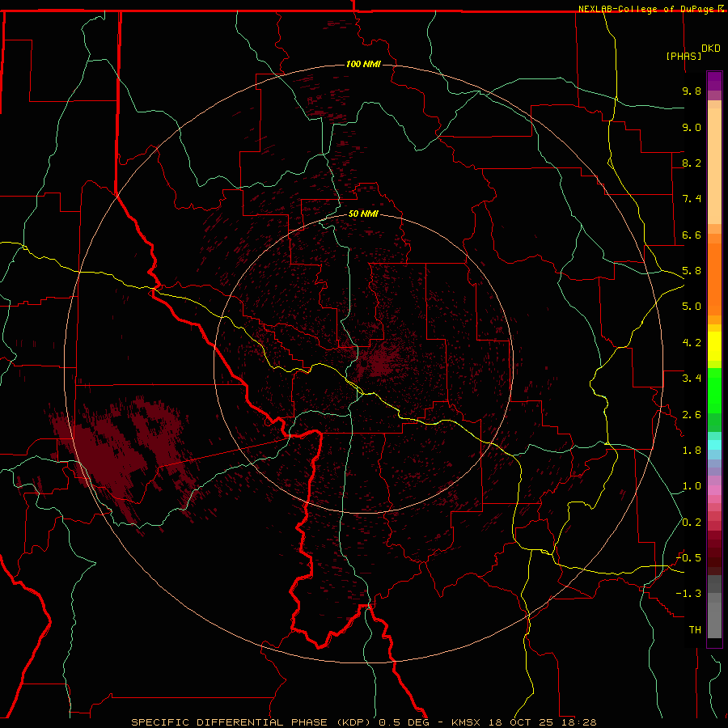Click the 4.2 scale label
Image resolution: width=728 pixels, height=728 pixels.
point(692,343)
